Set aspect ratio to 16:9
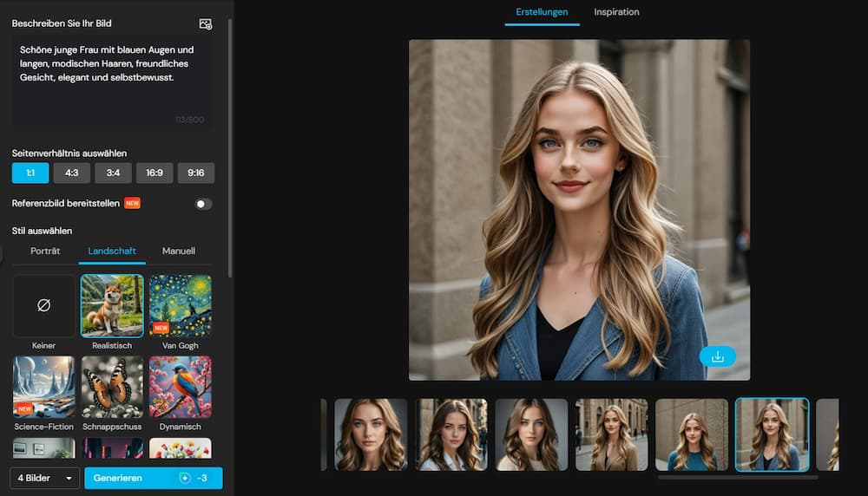This screenshot has height=496, width=868. [x=155, y=173]
